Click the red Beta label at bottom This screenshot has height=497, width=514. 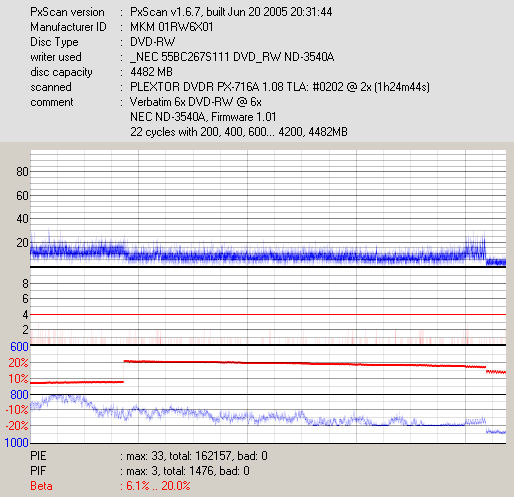pos(41,486)
